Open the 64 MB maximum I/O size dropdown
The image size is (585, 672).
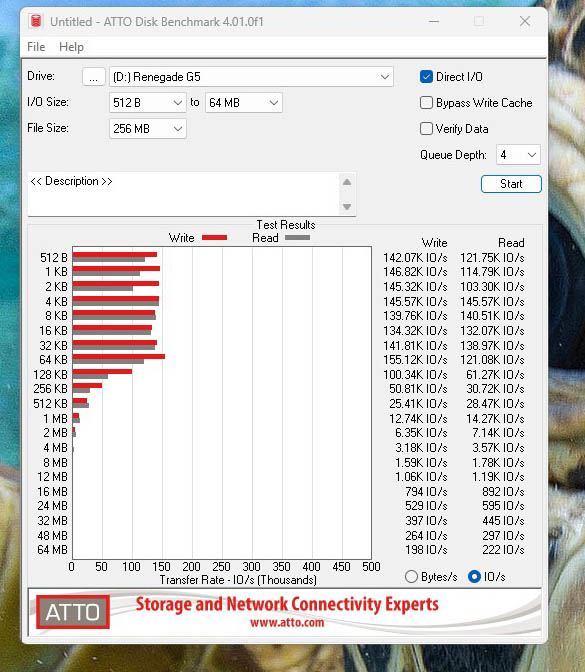243,103
